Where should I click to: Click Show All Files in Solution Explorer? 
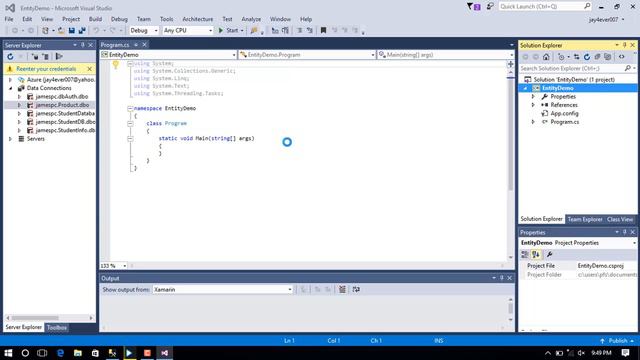click(x=608, y=57)
